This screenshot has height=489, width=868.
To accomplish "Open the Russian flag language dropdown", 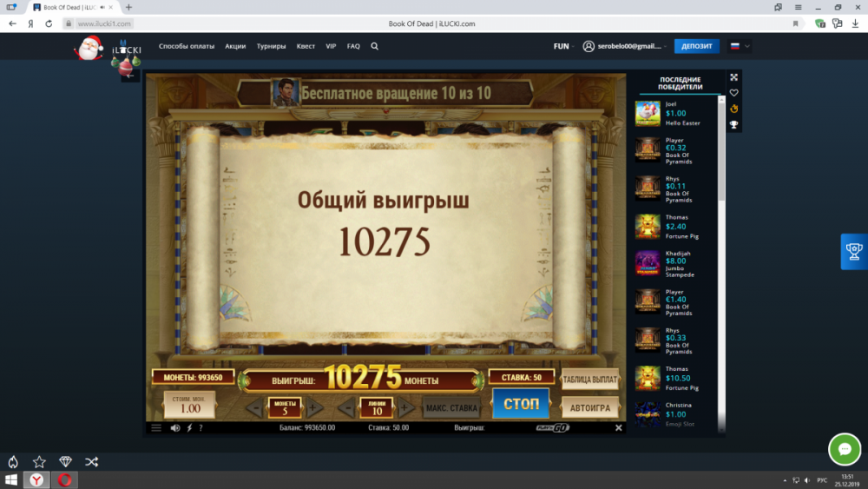I will 740,46.
